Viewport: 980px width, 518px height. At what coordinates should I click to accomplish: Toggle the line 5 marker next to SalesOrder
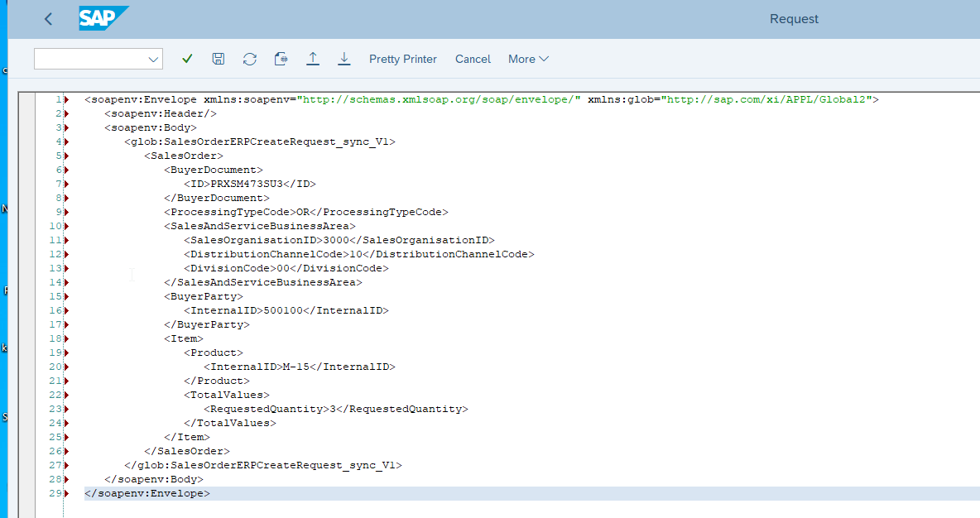coord(65,156)
